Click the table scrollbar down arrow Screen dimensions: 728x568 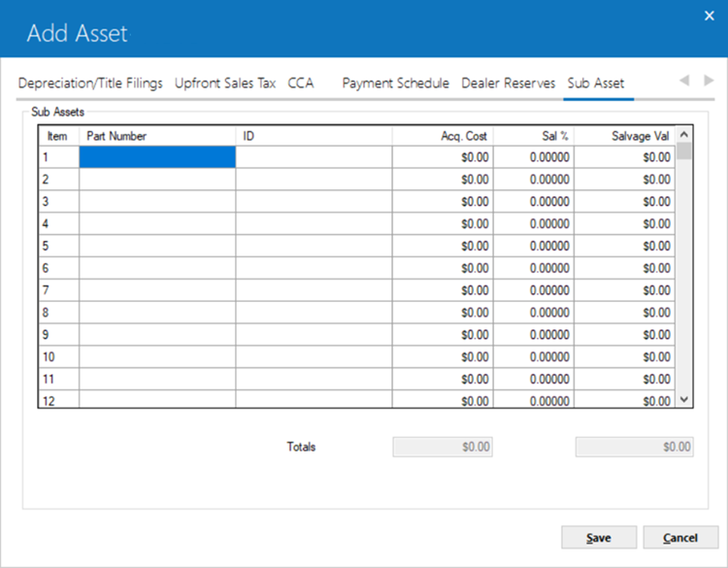click(684, 399)
